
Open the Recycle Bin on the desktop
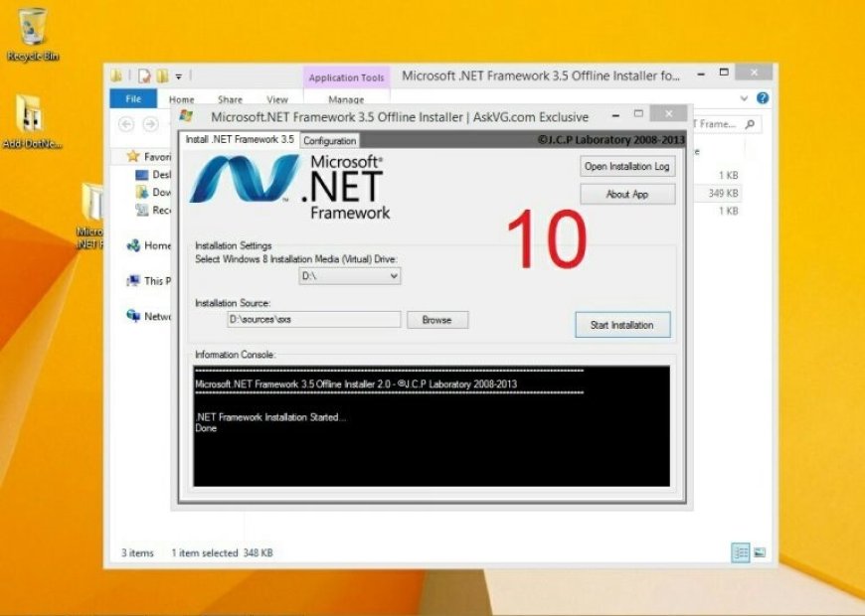(x=33, y=33)
